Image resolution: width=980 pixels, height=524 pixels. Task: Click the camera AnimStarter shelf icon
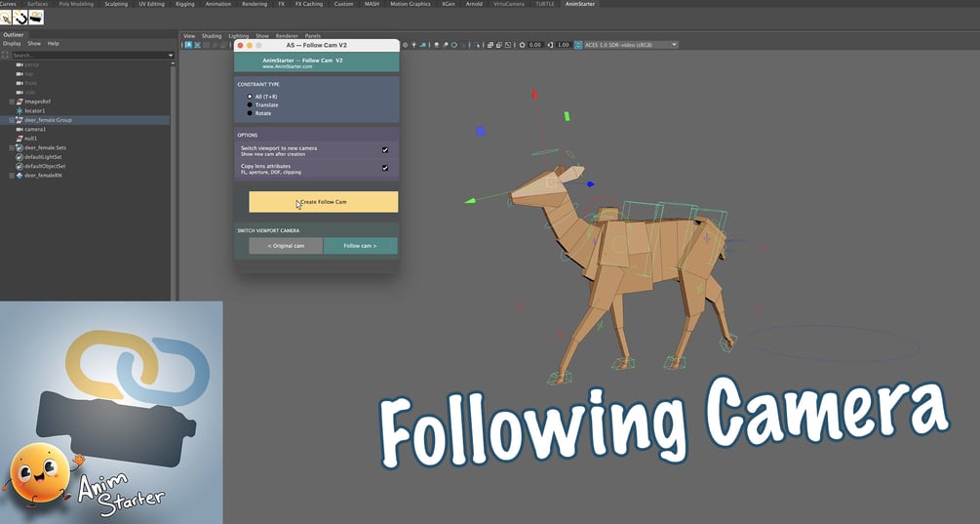coord(36,19)
